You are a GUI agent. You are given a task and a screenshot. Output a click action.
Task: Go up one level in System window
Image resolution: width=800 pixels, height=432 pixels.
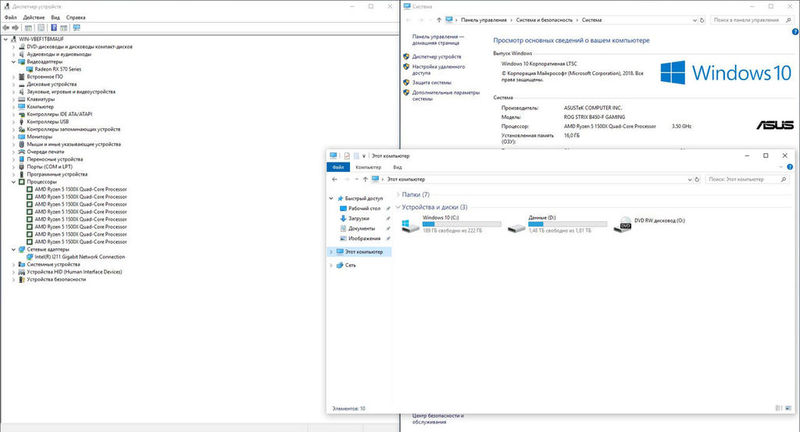[439, 20]
